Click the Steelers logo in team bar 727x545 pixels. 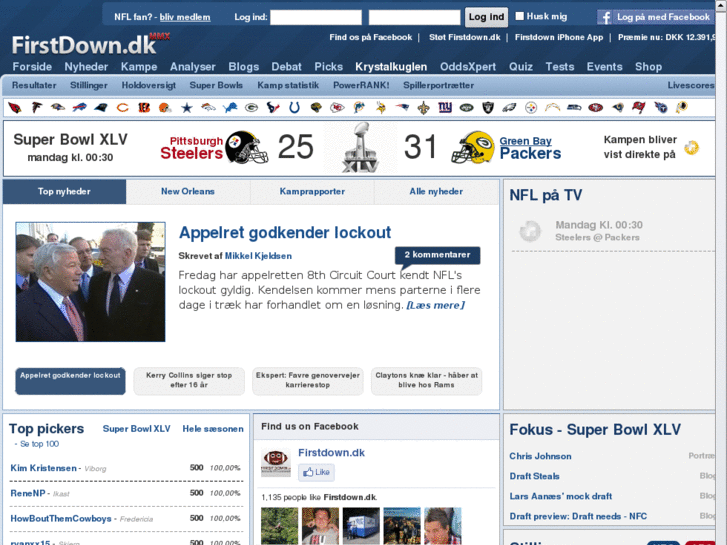(x=531, y=108)
